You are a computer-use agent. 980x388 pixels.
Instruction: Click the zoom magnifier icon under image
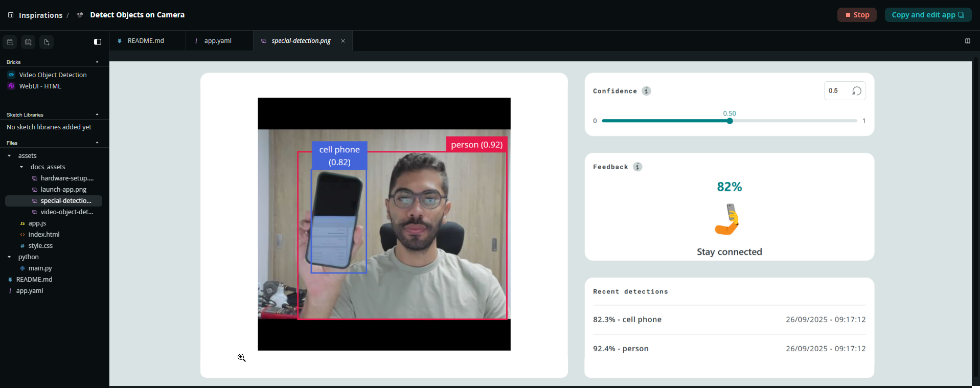(242, 358)
